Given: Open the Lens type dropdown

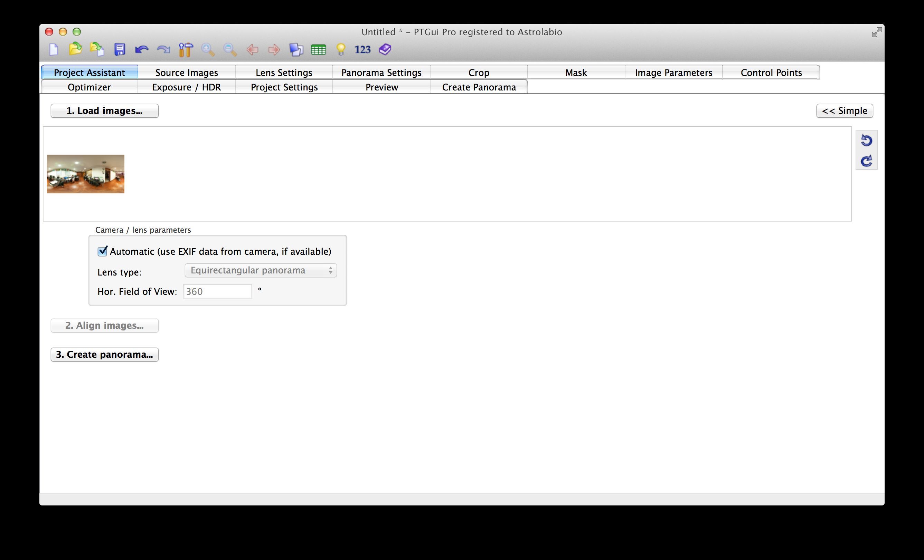Looking at the screenshot, I should [x=261, y=270].
